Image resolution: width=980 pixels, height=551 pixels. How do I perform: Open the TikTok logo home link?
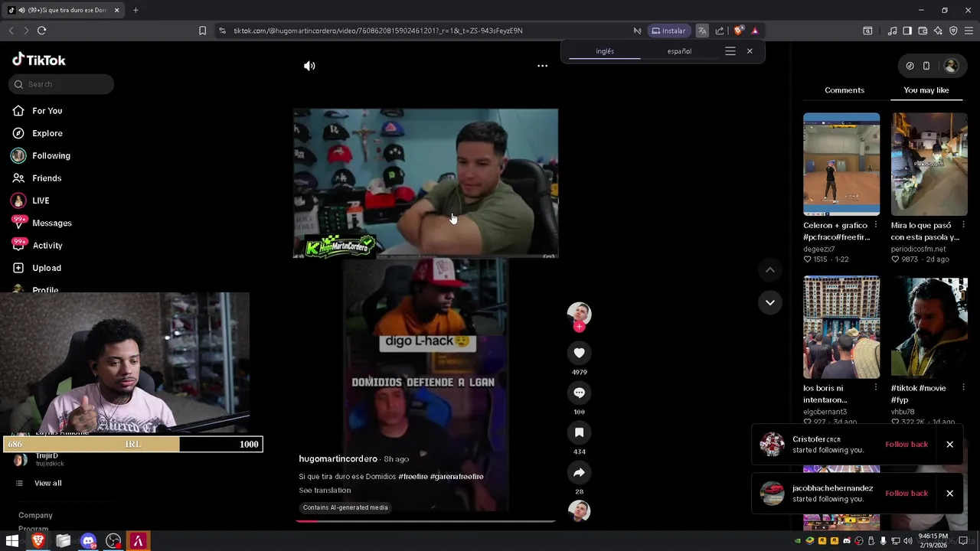coord(39,60)
